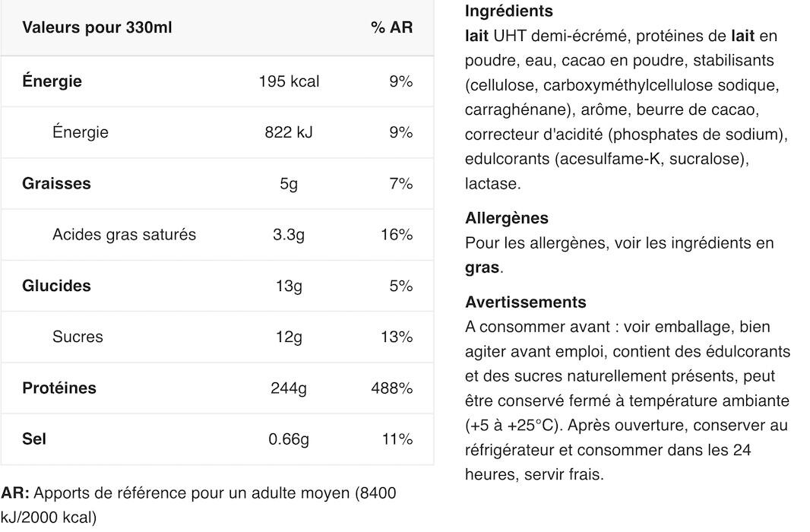The image size is (810, 532).
Task: Click the '244g' protein value
Action: point(289,388)
